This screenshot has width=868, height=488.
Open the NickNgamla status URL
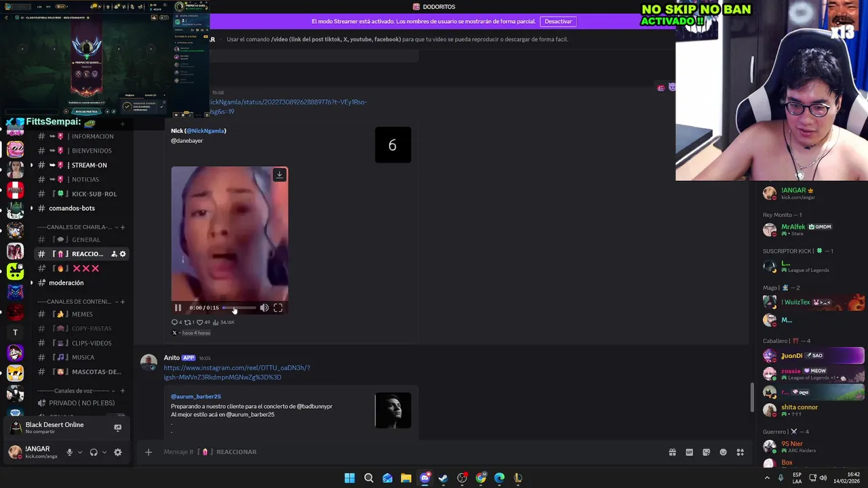289,107
